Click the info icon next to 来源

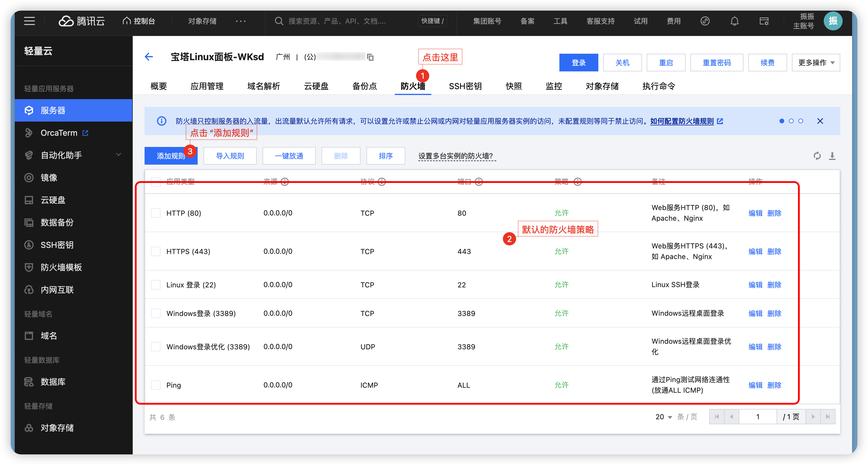285,182
